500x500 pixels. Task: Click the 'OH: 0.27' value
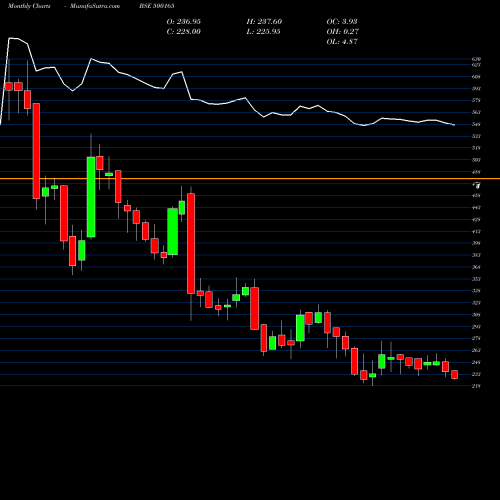click(x=343, y=31)
